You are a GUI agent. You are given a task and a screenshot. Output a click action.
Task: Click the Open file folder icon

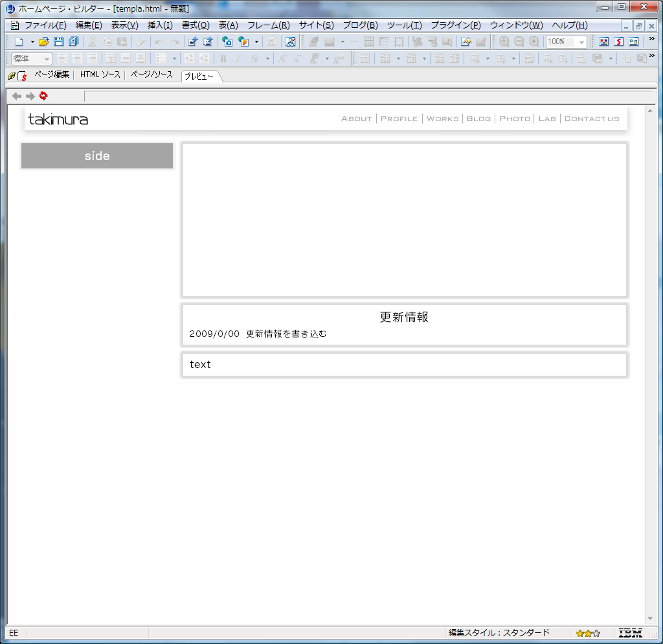click(x=43, y=41)
